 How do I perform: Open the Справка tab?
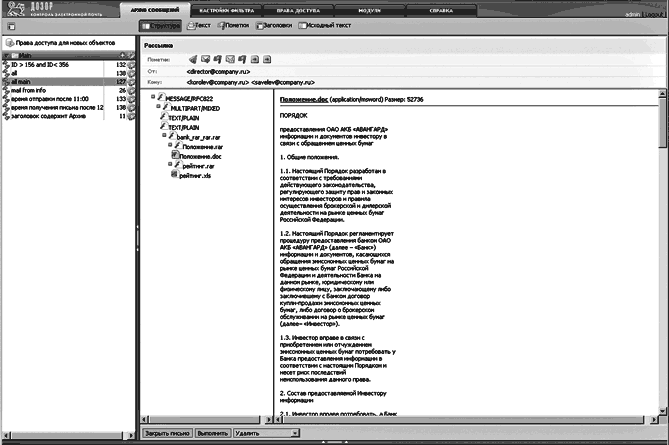pyautogui.click(x=441, y=11)
